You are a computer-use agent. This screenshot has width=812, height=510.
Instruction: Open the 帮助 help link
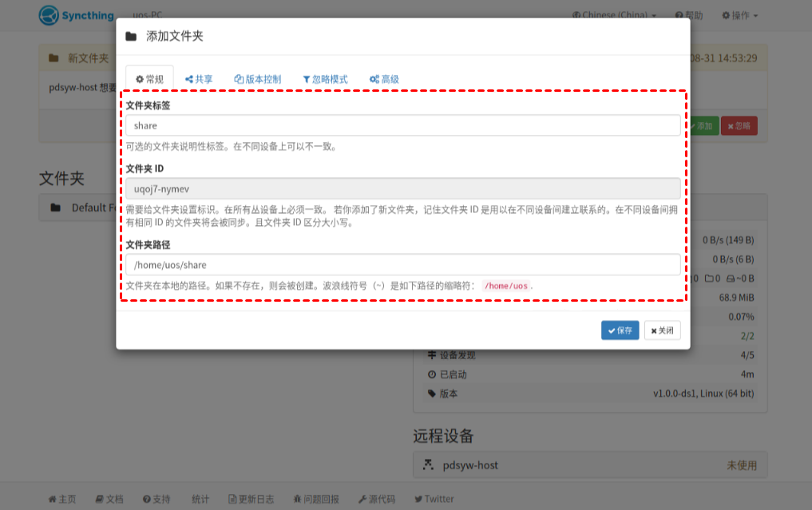(689, 15)
